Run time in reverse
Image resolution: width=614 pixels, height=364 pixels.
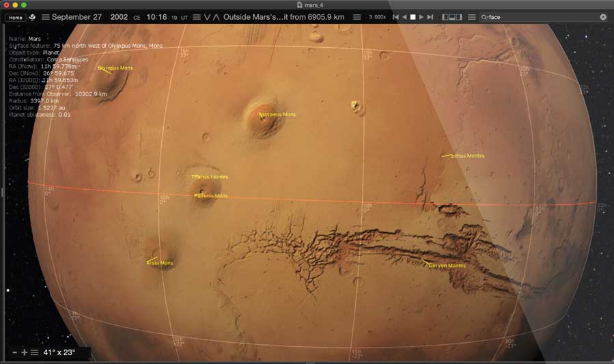pyautogui.click(x=404, y=17)
